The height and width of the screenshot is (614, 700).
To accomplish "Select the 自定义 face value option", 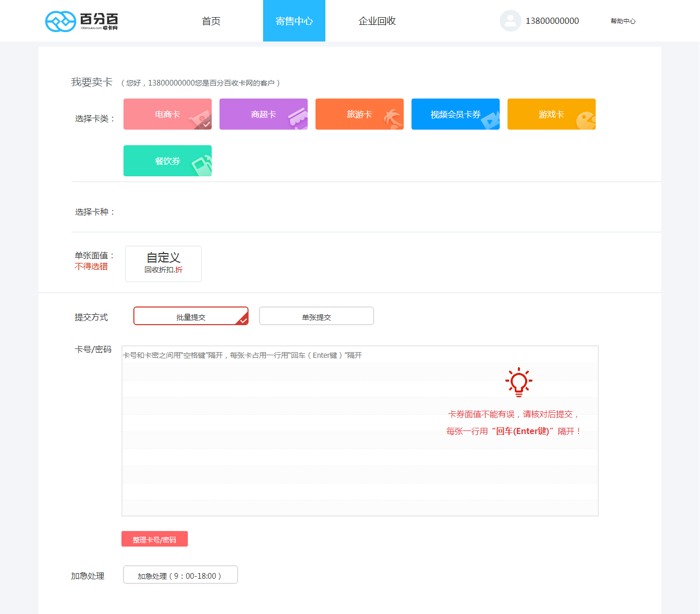I will tap(163, 263).
